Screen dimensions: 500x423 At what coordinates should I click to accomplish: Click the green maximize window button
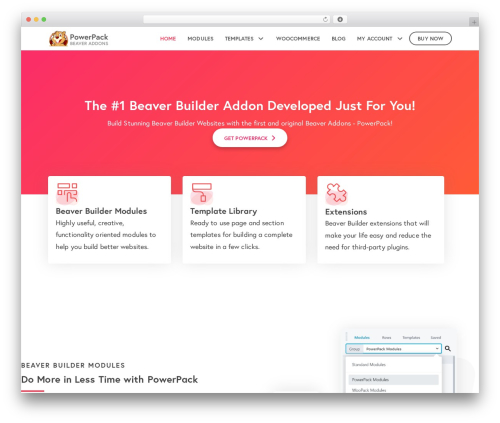point(44,20)
